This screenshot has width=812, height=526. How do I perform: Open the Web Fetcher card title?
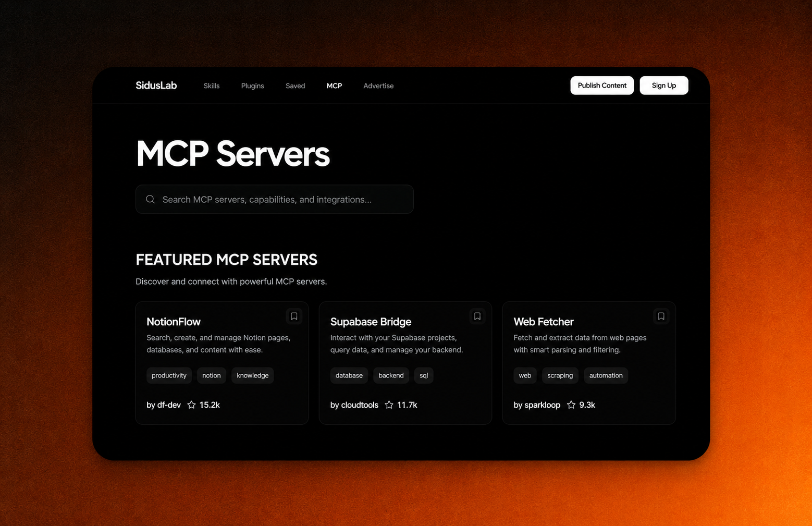click(544, 322)
